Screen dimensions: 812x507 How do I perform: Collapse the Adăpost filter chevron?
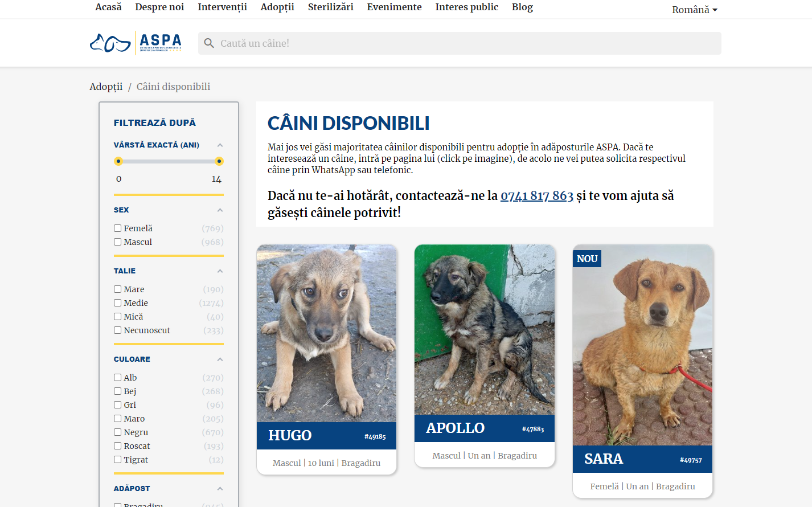[220, 489]
